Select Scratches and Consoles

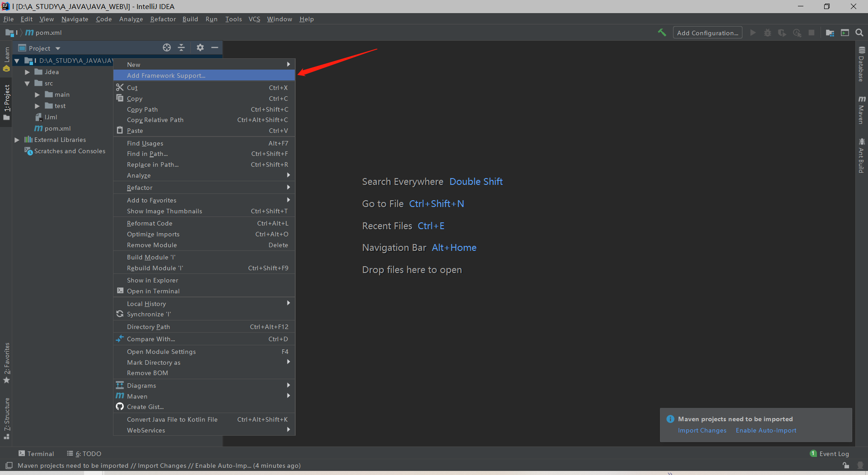65,151
